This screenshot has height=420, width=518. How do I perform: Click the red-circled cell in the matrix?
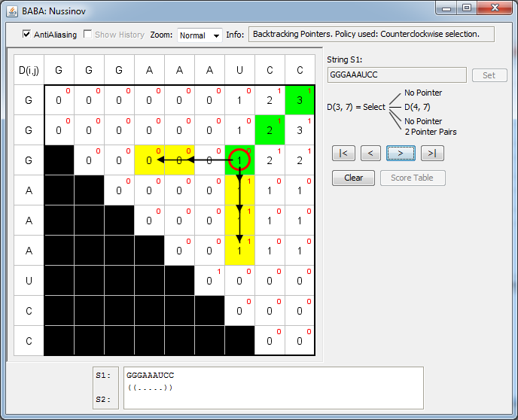[x=239, y=160]
